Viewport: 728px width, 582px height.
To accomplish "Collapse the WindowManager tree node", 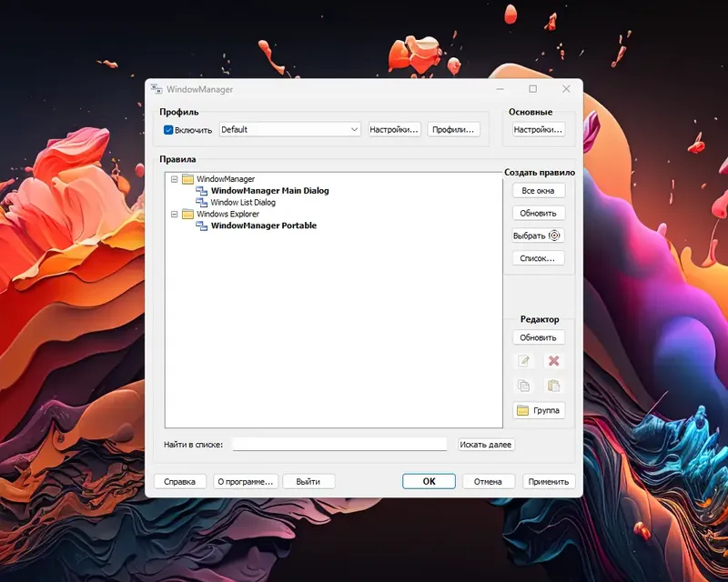I will [x=174, y=178].
